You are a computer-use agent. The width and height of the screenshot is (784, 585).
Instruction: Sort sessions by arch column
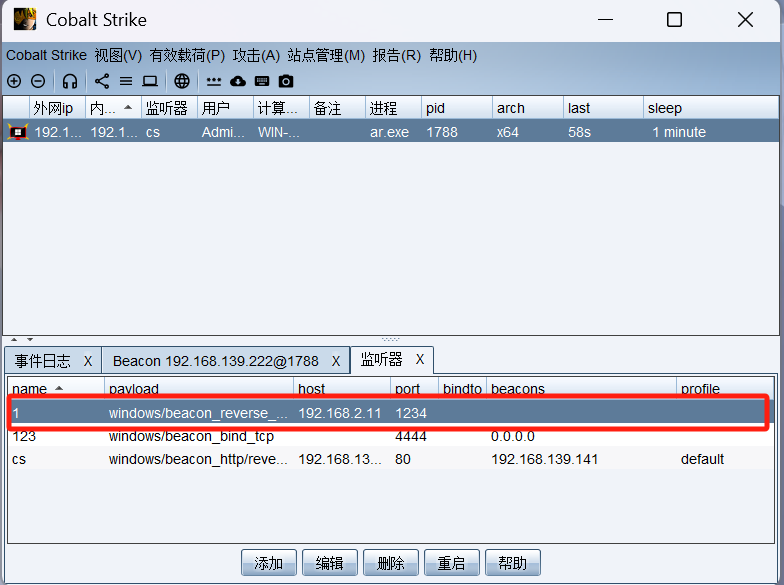coord(528,108)
